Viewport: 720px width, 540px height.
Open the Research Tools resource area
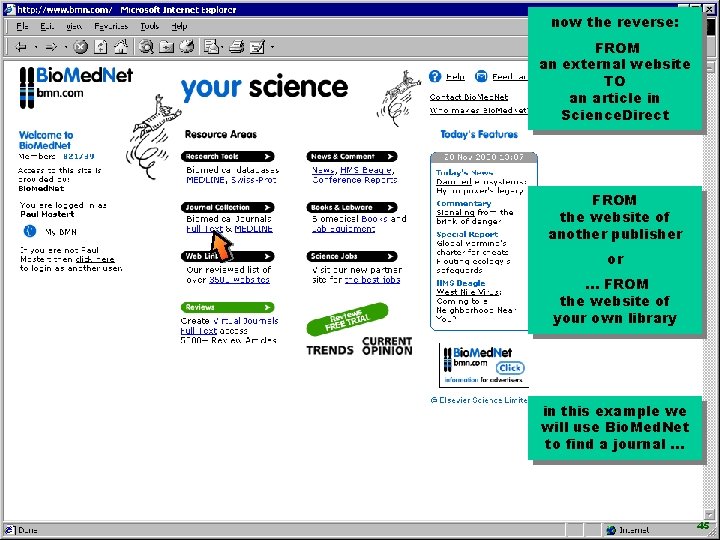pos(228,157)
